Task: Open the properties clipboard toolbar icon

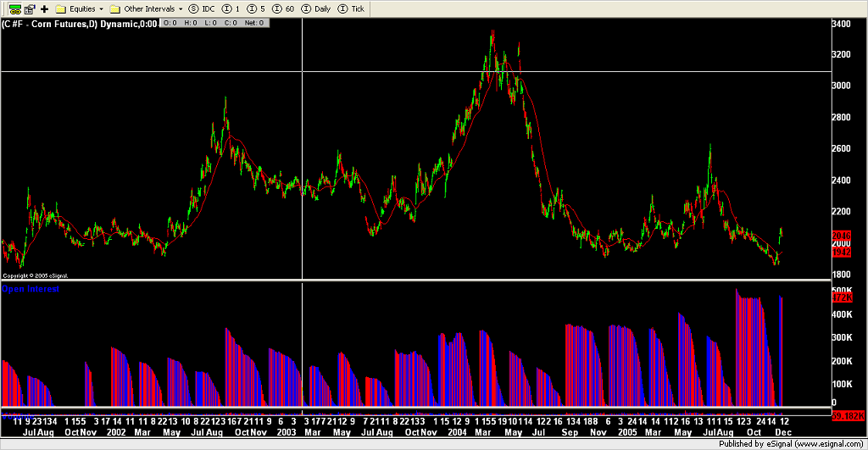Action: point(30,8)
